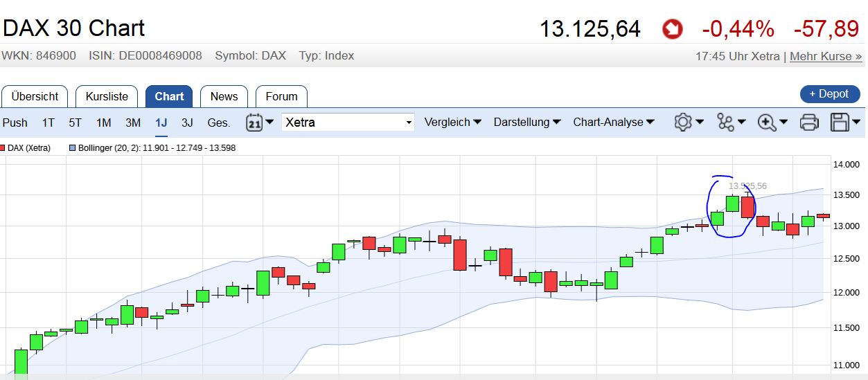Click the + Depot button

click(x=829, y=94)
